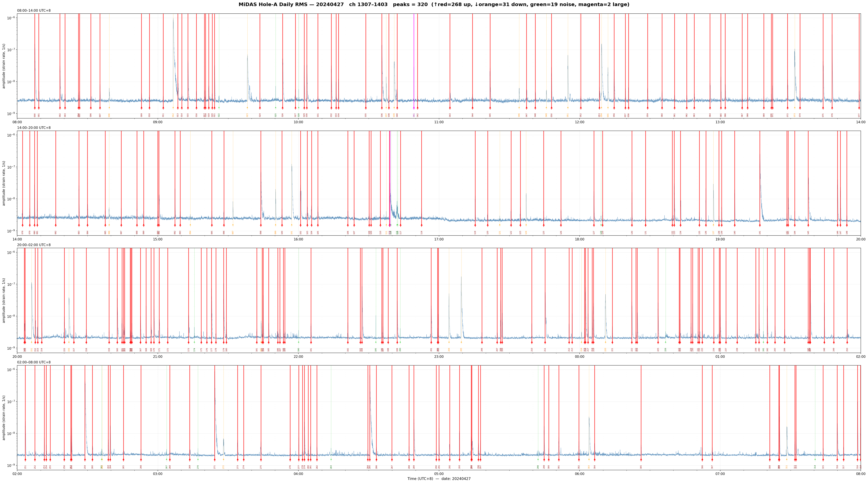Click the magenta peak label 041

point(414,115)
